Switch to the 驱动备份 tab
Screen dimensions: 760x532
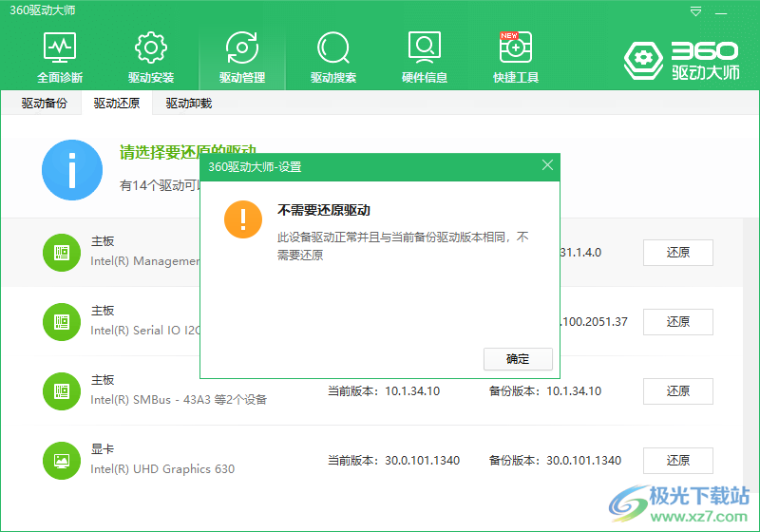tap(44, 103)
